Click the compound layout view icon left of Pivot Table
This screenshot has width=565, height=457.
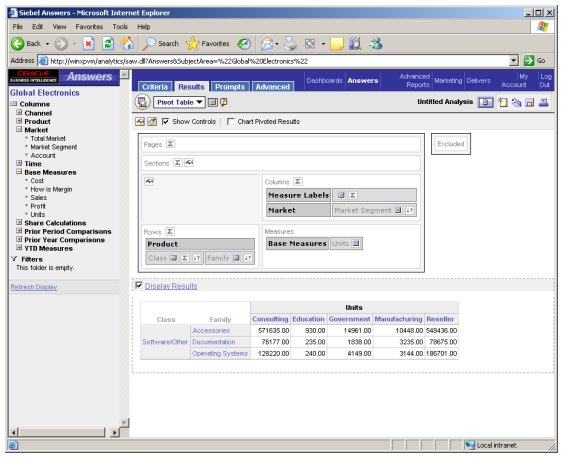coord(143,102)
